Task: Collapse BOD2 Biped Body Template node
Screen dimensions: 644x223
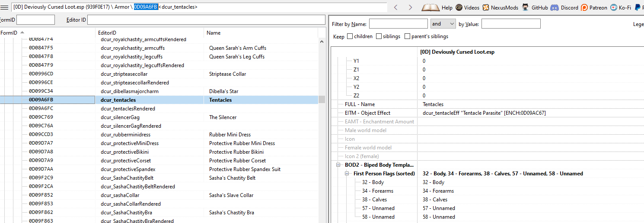Action: (x=338, y=165)
